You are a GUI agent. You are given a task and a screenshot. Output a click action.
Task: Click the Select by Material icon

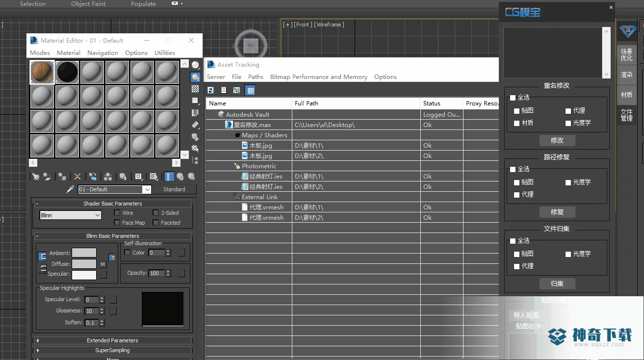pos(195,148)
